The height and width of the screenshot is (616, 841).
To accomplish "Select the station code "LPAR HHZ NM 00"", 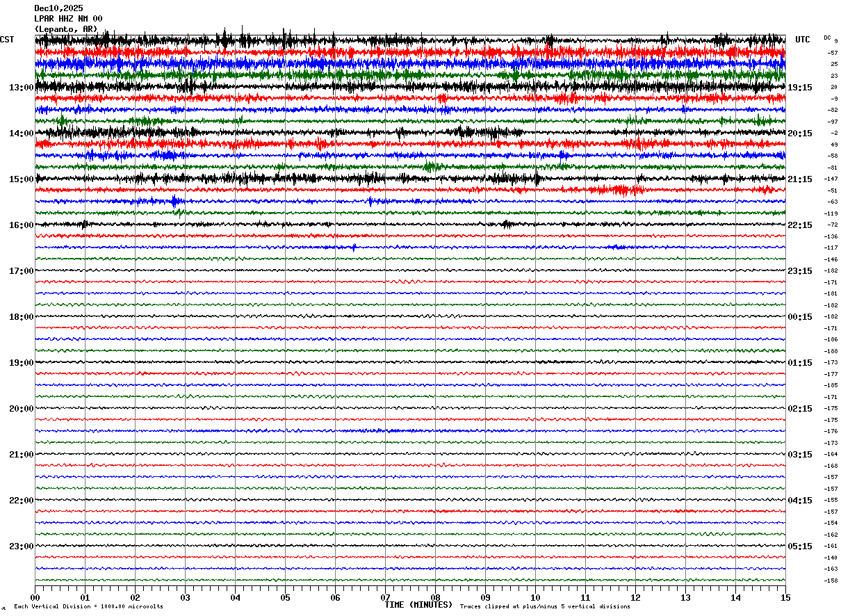I will click(x=68, y=19).
